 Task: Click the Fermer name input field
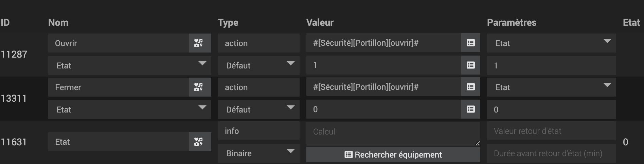(x=118, y=87)
